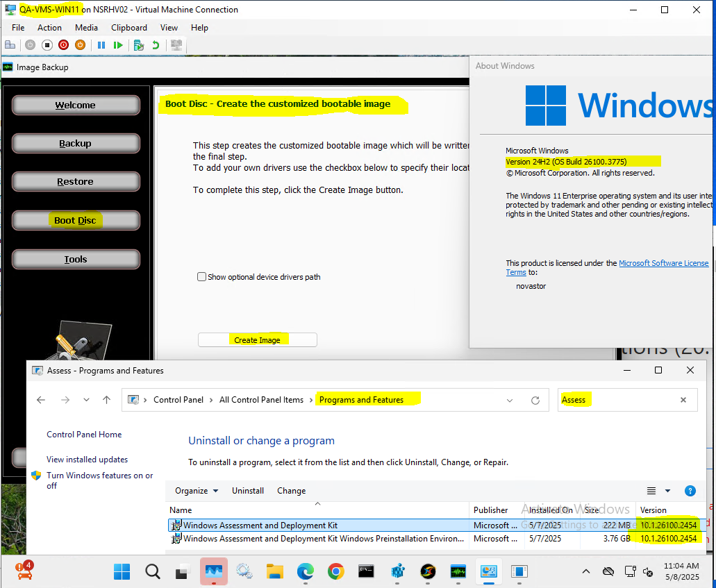The height and width of the screenshot is (588, 716).
Task: Open the Backup section in Image Backup
Action: pos(76,143)
